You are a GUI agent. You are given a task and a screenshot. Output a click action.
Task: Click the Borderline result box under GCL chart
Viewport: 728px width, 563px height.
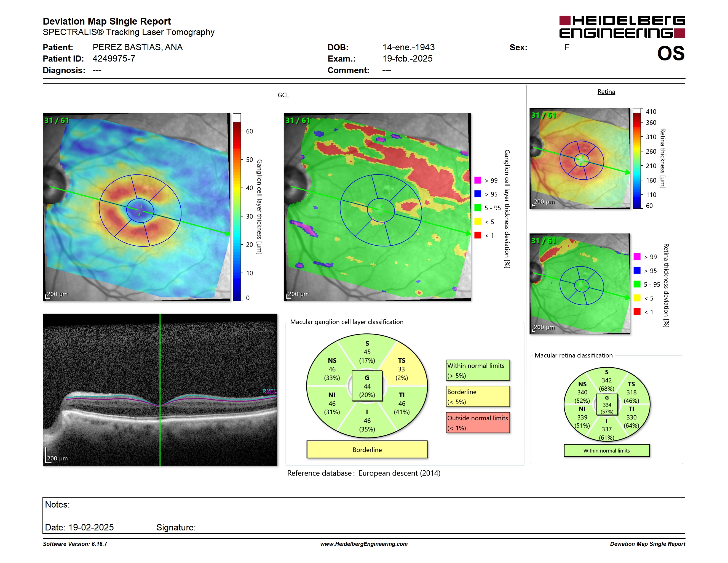pyautogui.click(x=367, y=450)
